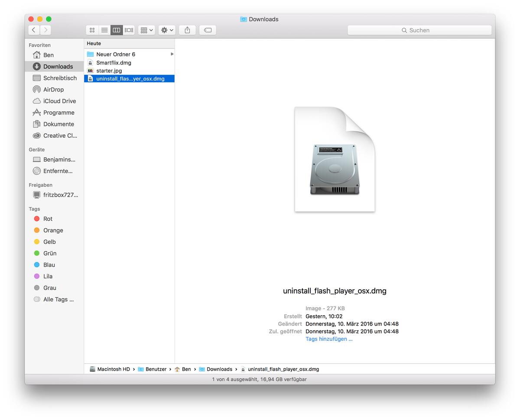Expand the Neuer Ordner 6 folder arrow

[x=172, y=54]
